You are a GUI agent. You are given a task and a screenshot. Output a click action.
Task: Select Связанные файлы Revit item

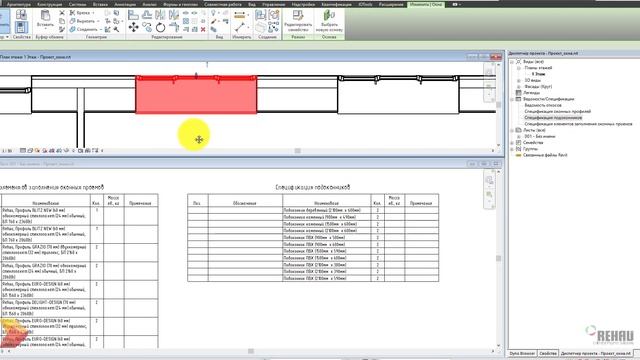(x=545, y=155)
